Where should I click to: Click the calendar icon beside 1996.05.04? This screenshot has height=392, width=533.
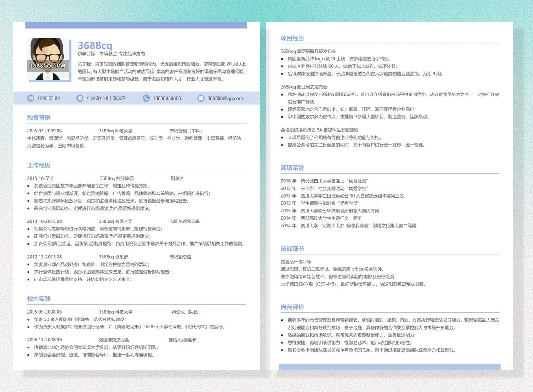(31, 98)
